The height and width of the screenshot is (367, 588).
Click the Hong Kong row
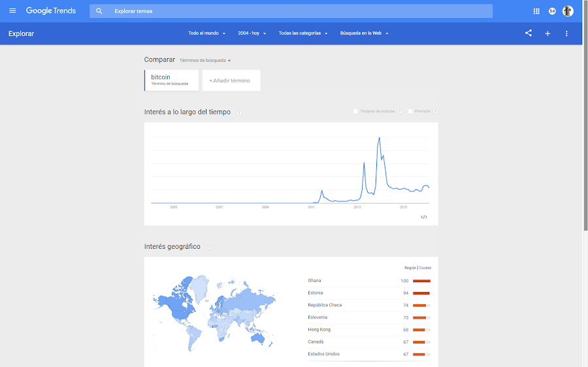[x=369, y=330]
